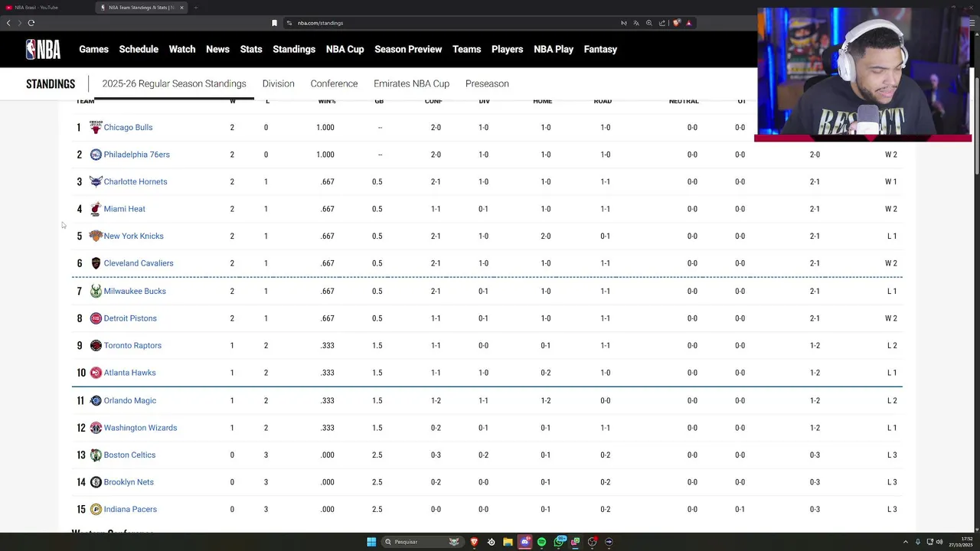The height and width of the screenshot is (551, 980).
Task: Open the Philadelphia 76ers team link
Action: coord(137,155)
